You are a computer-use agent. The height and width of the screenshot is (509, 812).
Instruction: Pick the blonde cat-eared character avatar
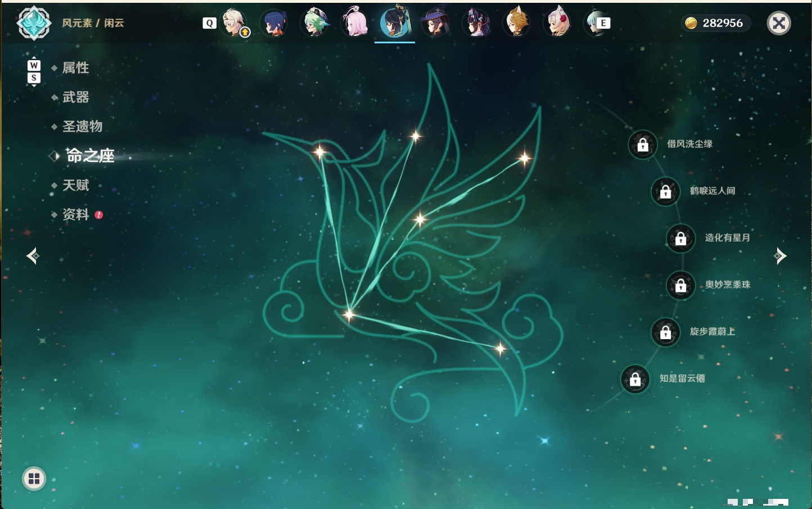coord(517,23)
